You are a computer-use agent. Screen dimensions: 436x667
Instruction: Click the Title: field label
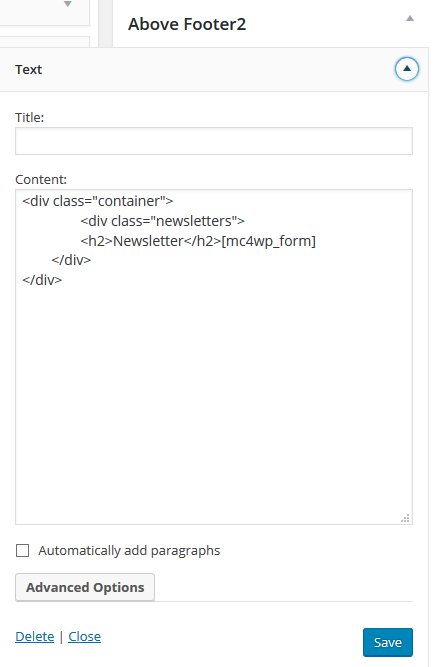(x=30, y=117)
